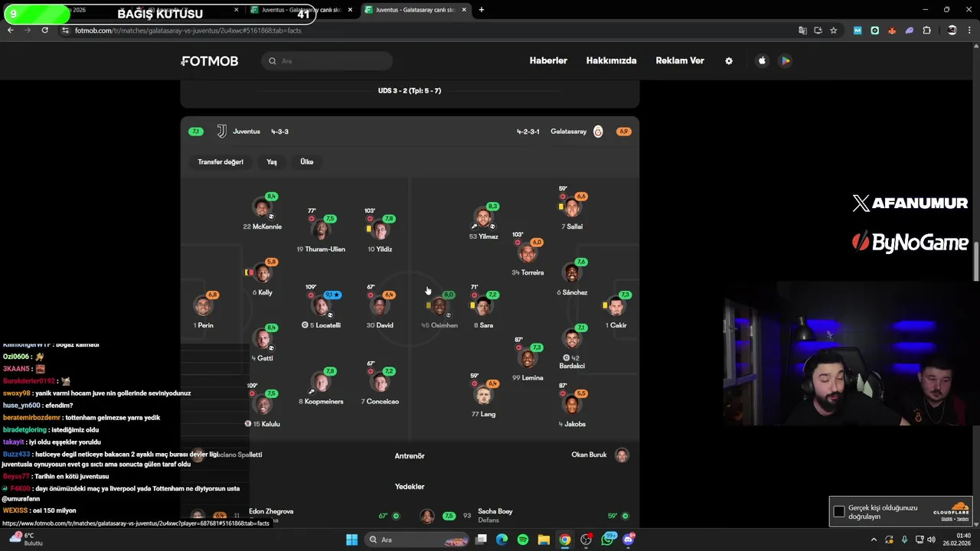Open the translate page icon in address bar
The width and height of the screenshot is (980, 551).
802,31
